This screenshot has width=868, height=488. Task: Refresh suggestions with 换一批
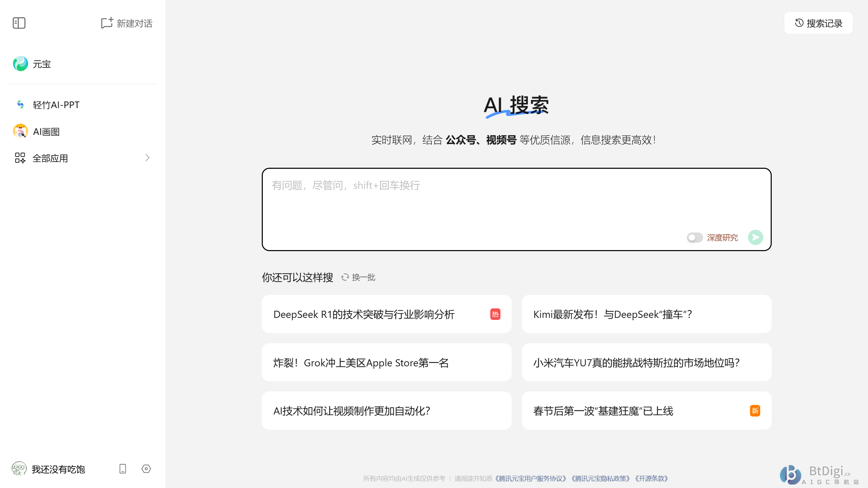(358, 277)
